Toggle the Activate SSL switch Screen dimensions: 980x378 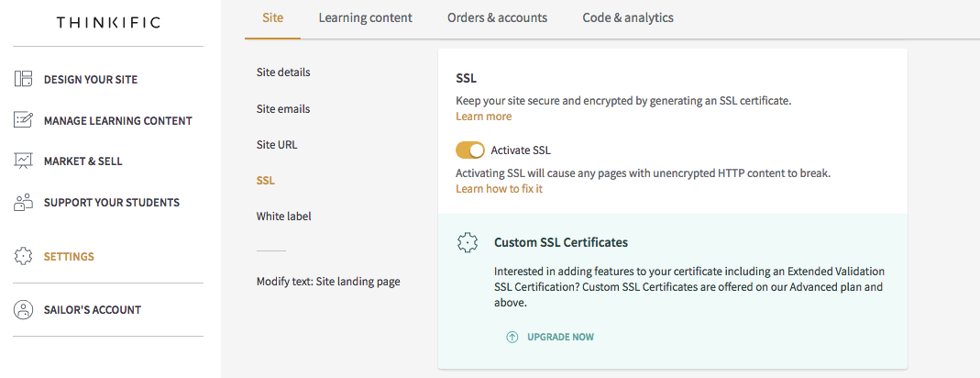pyautogui.click(x=470, y=150)
